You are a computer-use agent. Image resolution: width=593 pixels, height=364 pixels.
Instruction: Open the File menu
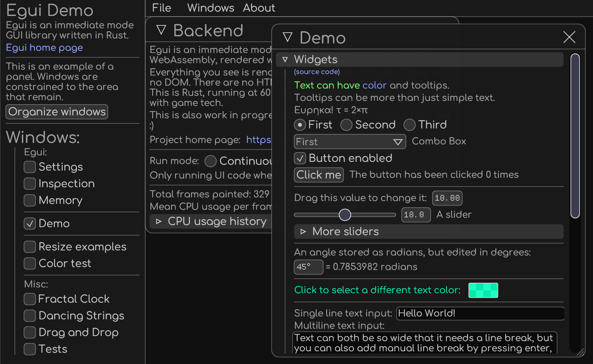[x=162, y=8]
